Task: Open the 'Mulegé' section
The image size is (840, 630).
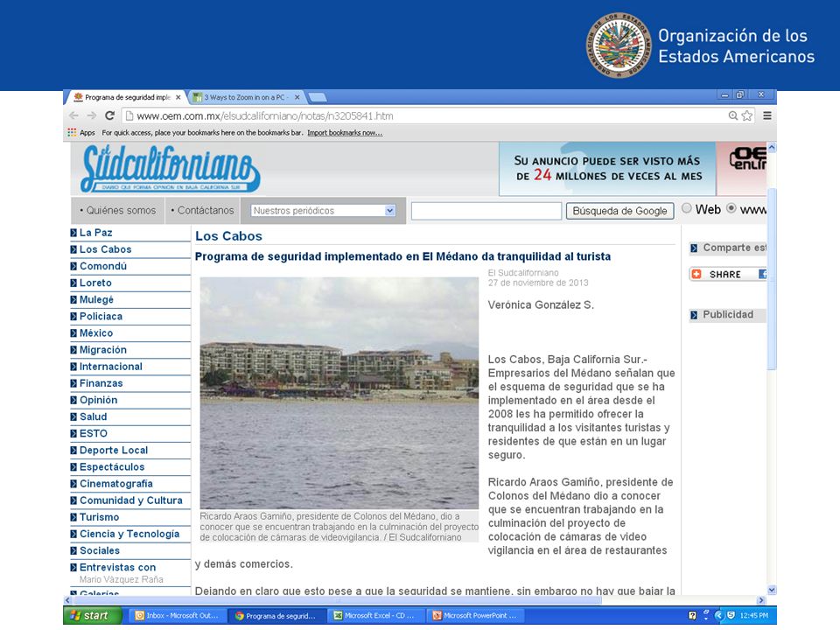Action: (x=96, y=299)
